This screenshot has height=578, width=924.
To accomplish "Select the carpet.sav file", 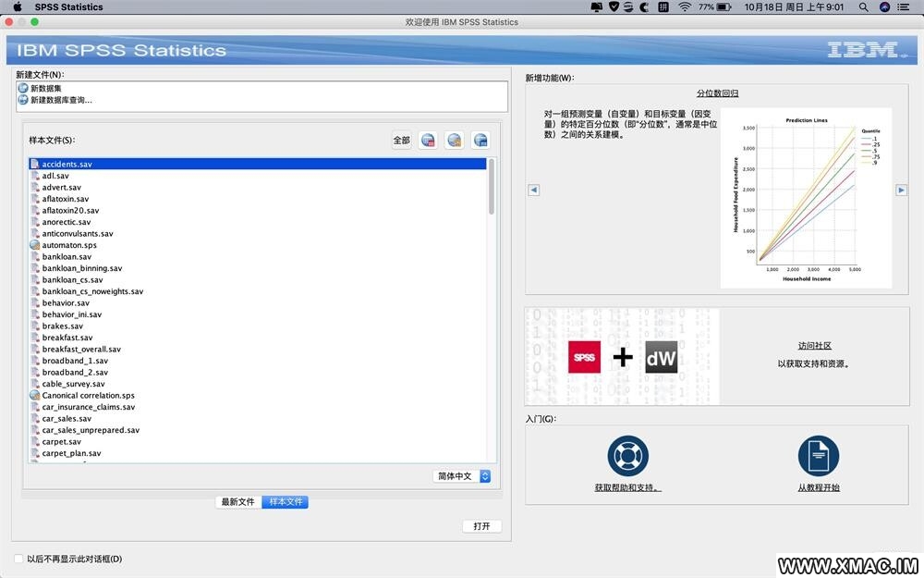I will click(x=258, y=441).
